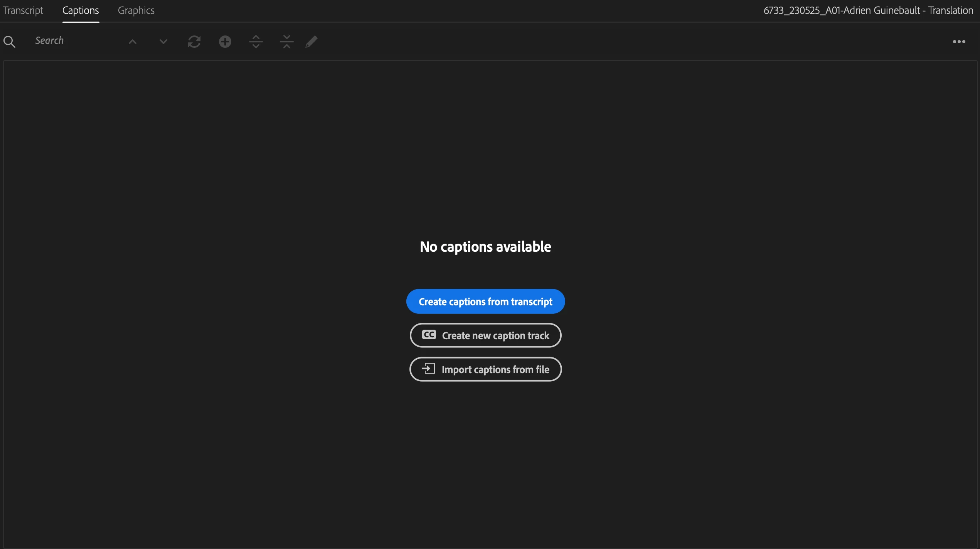Click the pencil edit icon
This screenshot has width=980, height=549.
click(x=312, y=42)
